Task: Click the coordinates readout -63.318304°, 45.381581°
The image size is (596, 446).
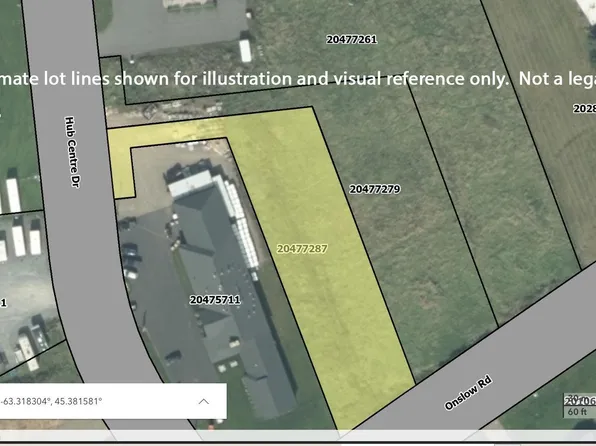Action: click(51, 402)
